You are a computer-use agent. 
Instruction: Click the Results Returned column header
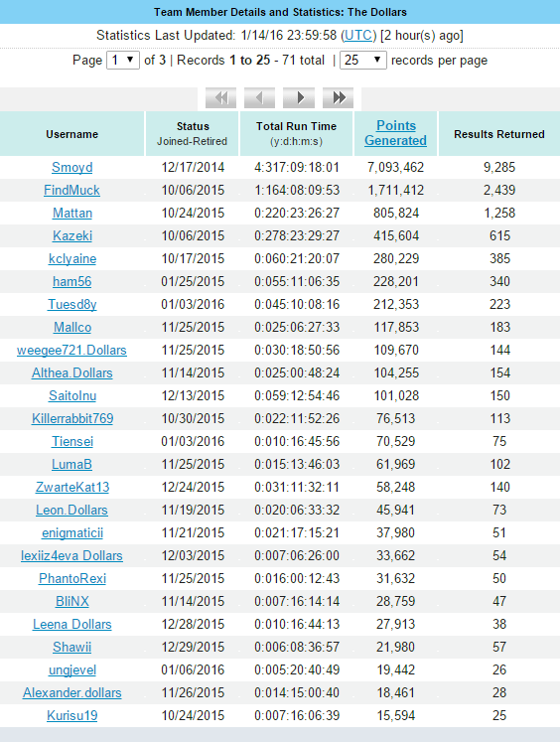click(499, 134)
